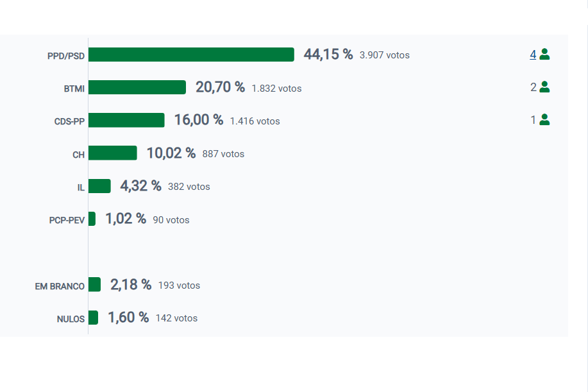This screenshot has width=588, height=392.
Task: Click the 1.832 votos text
Action: (276, 89)
